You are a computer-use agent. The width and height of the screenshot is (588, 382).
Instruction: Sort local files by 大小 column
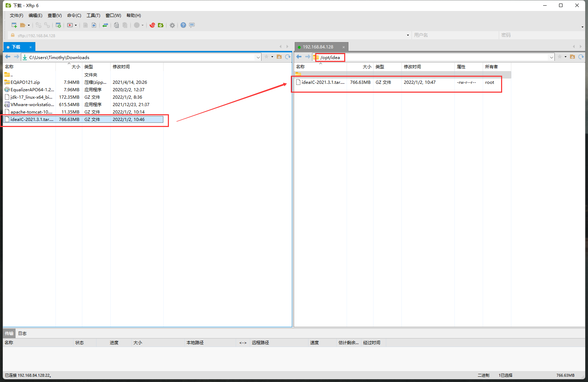(69, 66)
